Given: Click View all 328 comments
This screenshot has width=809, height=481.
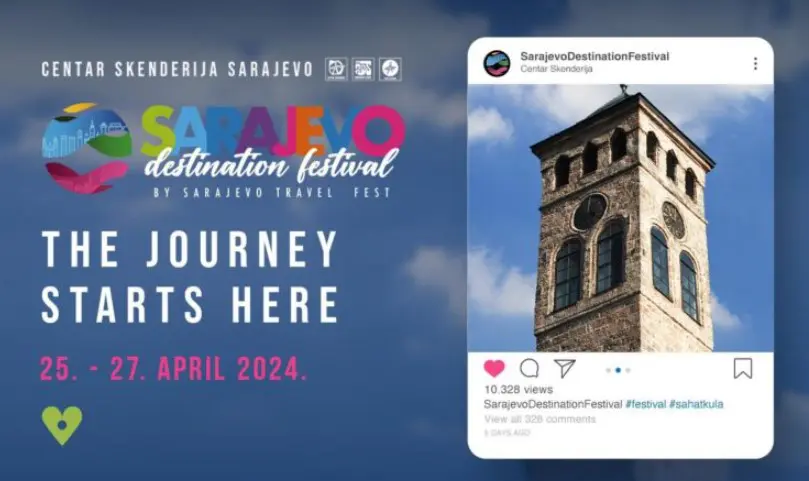Looking at the screenshot, I should (x=540, y=419).
